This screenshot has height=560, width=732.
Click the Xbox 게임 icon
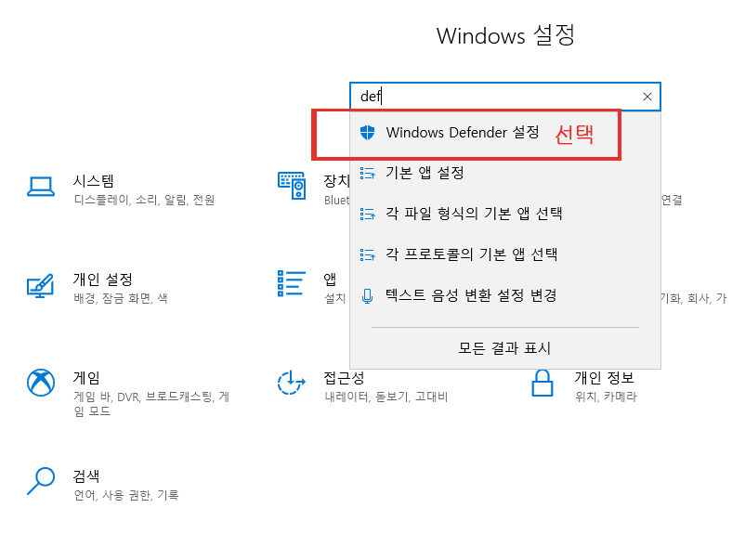click(x=41, y=383)
